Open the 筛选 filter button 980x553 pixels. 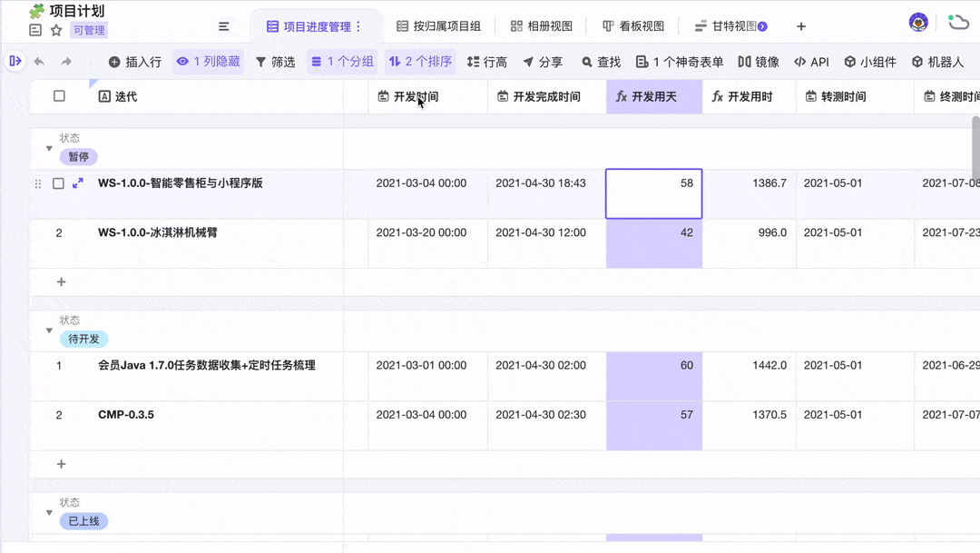pyautogui.click(x=276, y=62)
